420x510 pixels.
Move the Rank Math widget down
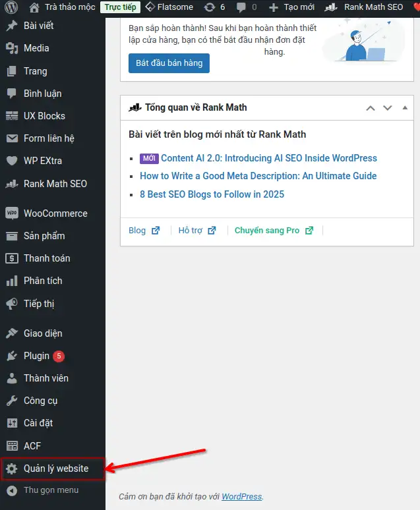coord(388,108)
